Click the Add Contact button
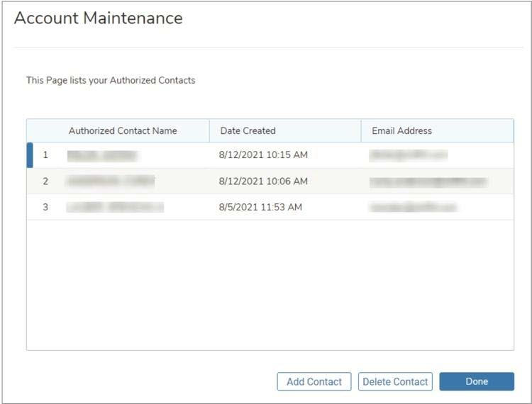 tap(314, 381)
